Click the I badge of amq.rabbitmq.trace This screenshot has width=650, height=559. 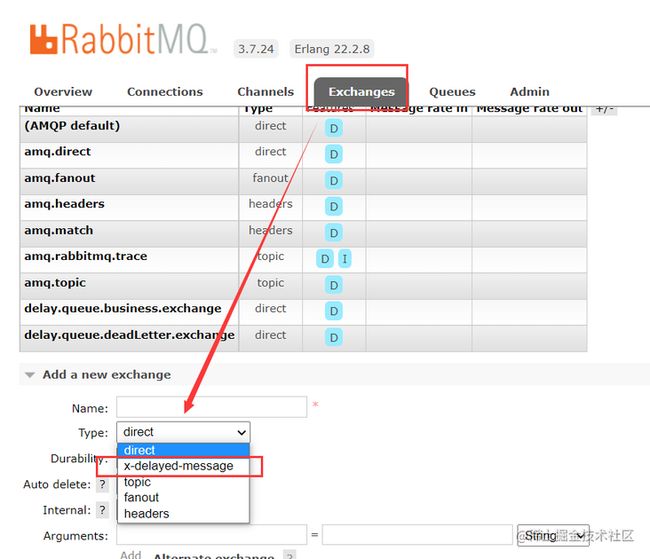[344, 259]
